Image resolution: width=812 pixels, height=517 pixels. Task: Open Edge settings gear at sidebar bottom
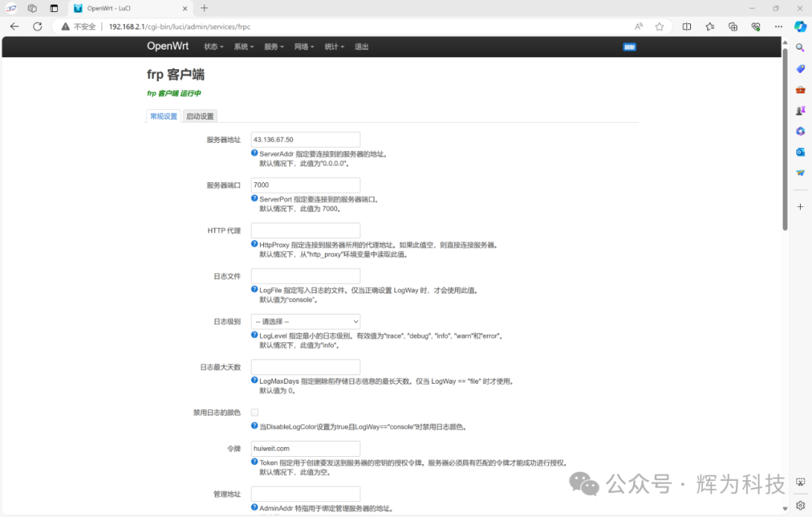point(799,506)
